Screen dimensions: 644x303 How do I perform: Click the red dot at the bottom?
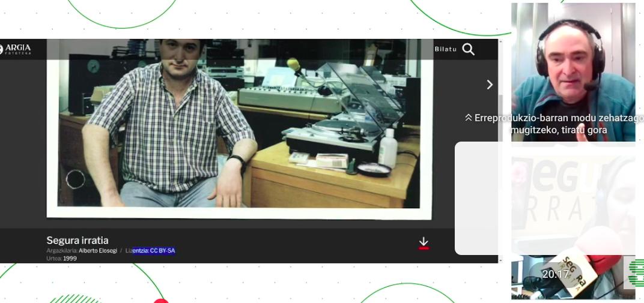coord(160,301)
